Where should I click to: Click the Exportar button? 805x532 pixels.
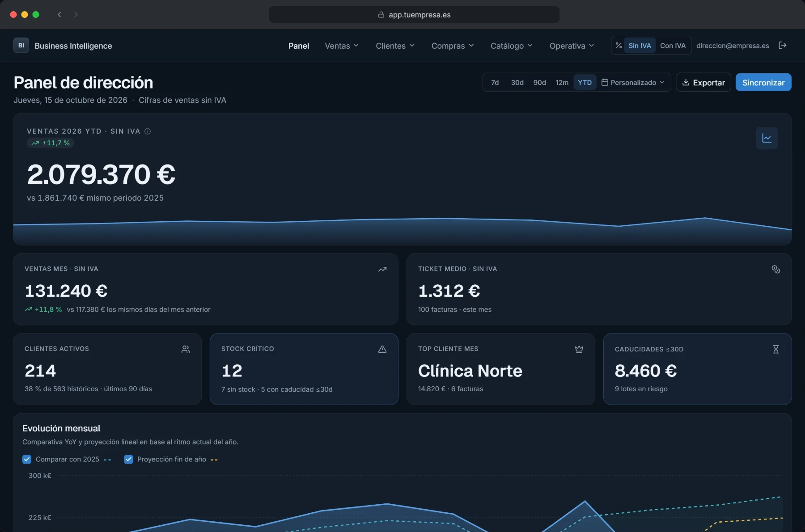point(703,82)
